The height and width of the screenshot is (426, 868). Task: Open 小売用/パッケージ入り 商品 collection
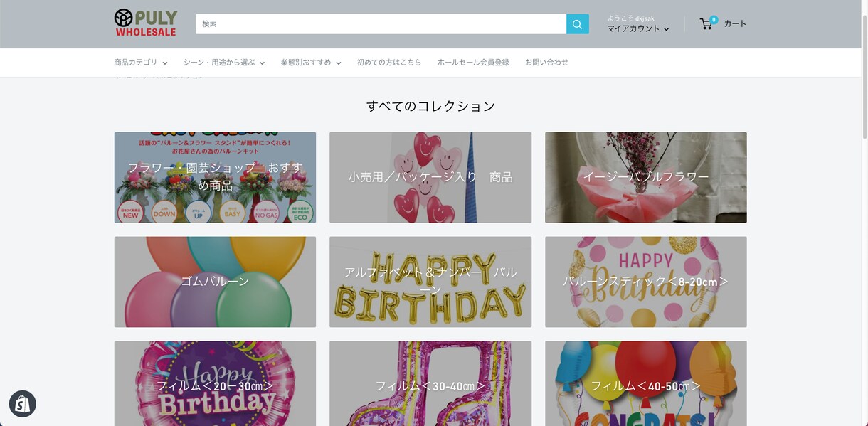click(x=430, y=177)
